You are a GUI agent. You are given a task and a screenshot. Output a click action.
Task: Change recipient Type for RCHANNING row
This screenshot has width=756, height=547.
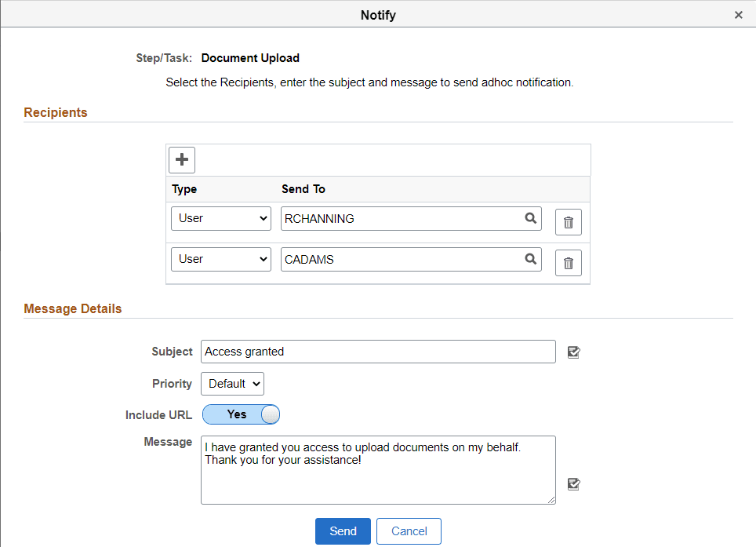[220, 218]
